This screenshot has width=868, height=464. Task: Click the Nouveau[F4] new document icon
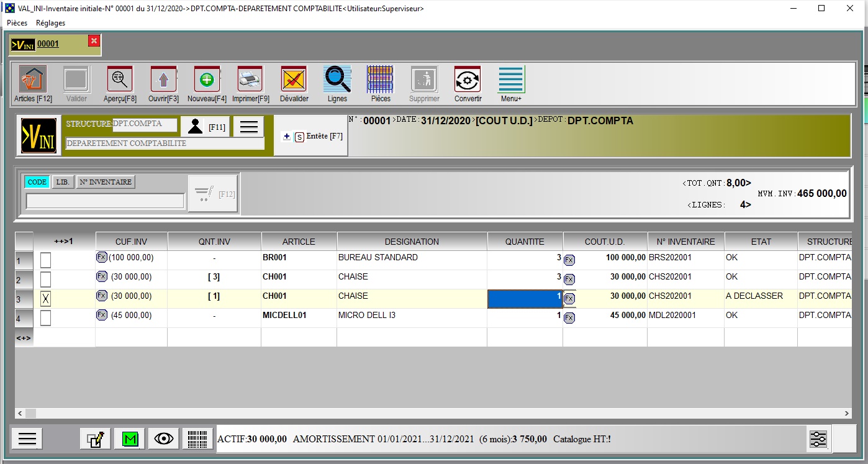click(x=207, y=80)
